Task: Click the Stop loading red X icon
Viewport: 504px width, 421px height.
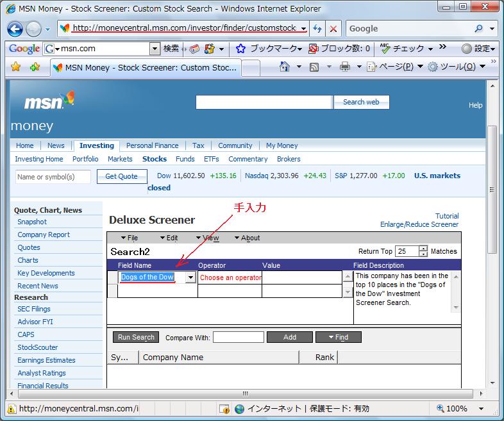Action: (333, 29)
